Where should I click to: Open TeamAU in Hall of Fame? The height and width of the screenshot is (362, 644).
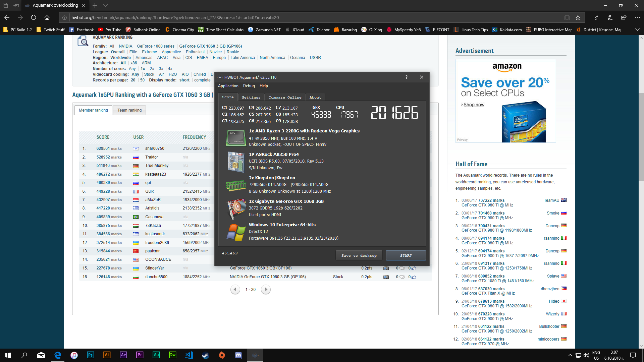click(551, 200)
